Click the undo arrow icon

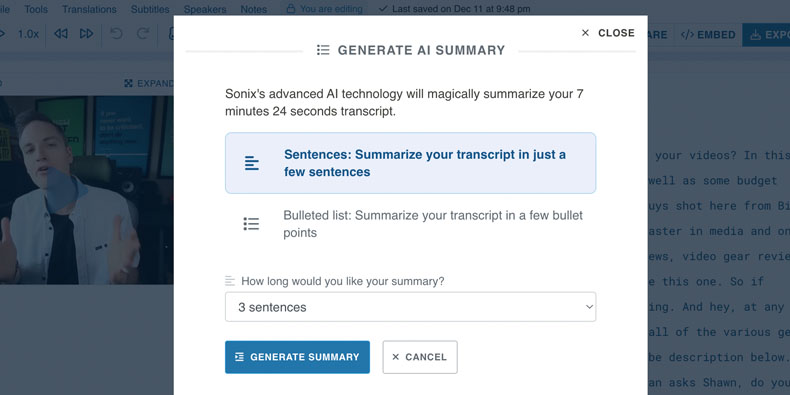click(x=116, y=34)
